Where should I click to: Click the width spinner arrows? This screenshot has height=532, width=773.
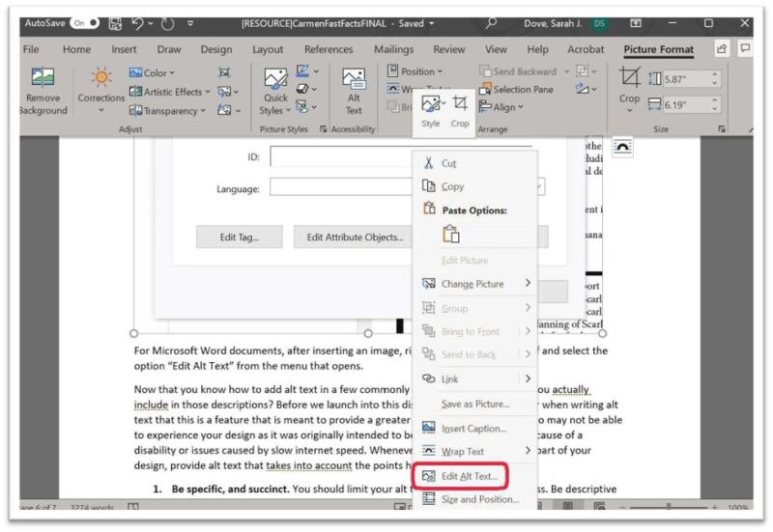point(714,104)
